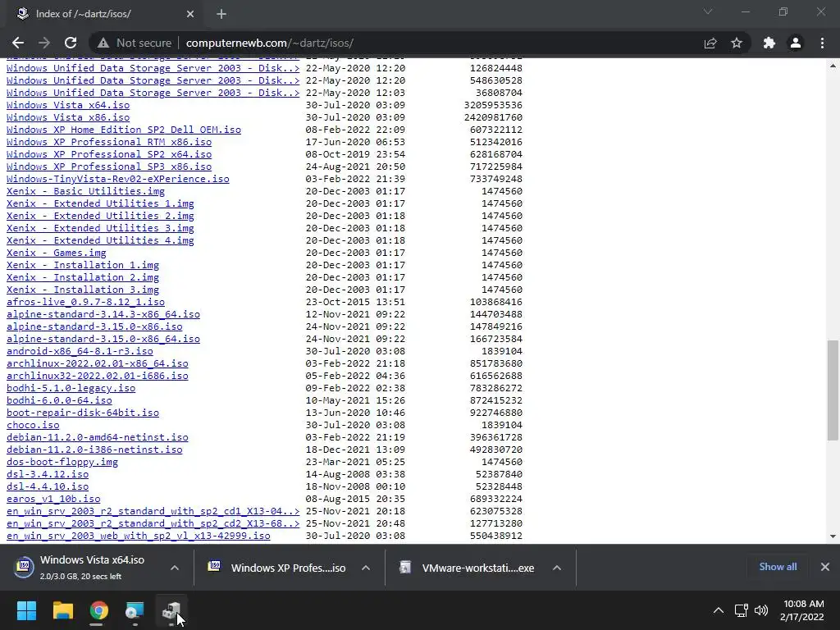
Task: Close the downloads bar
Action: (825, 567)
